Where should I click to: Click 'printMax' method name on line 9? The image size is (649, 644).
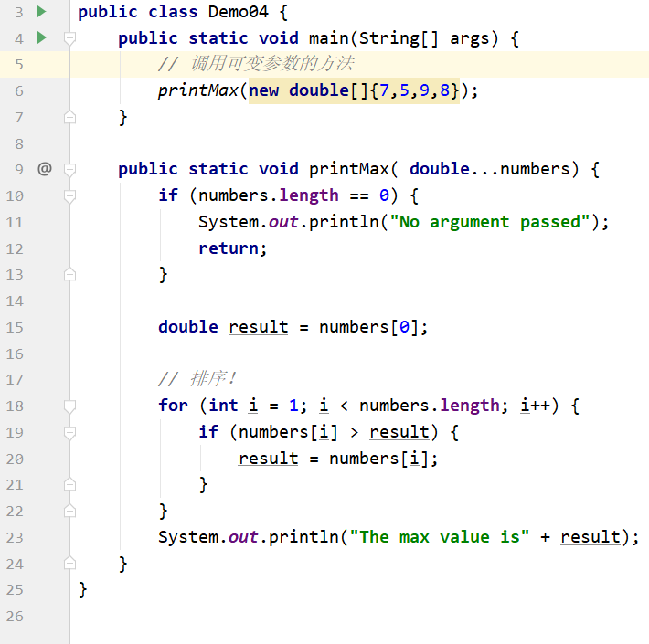(x=349, y=169)
